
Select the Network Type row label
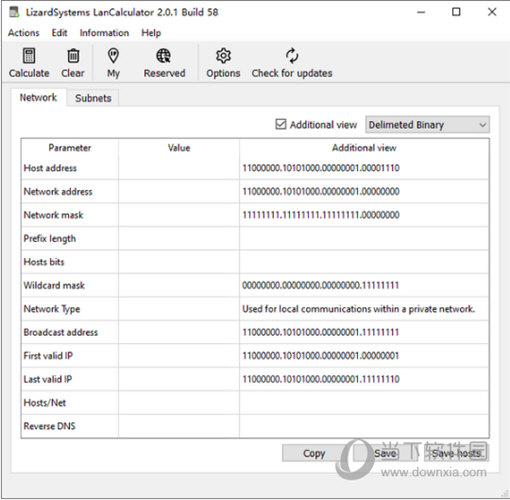coord(52,309)
